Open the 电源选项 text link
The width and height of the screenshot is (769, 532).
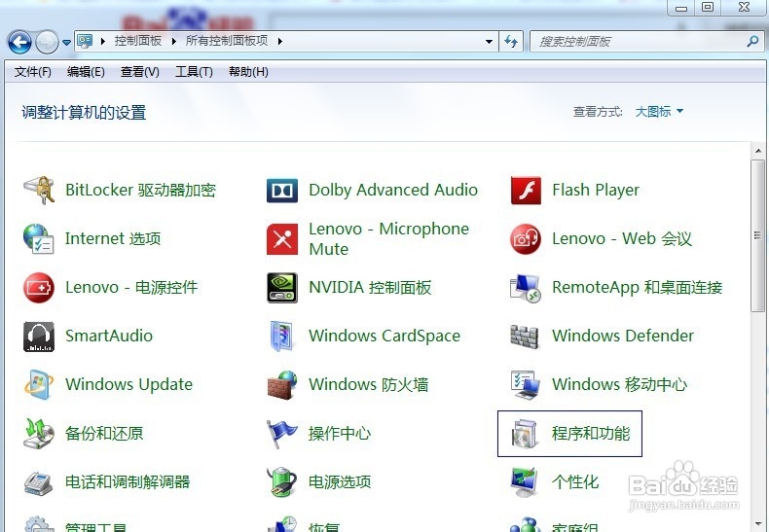[340, 482]
